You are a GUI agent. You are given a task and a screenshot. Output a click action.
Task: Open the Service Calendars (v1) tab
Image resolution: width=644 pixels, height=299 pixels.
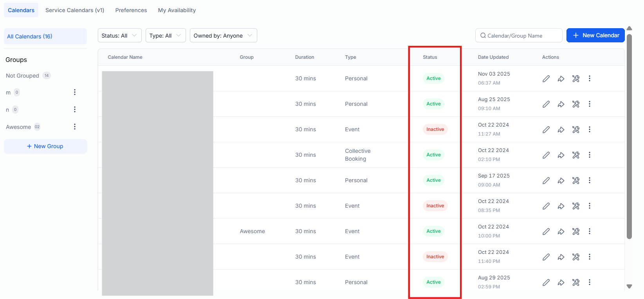coord(75,10)
